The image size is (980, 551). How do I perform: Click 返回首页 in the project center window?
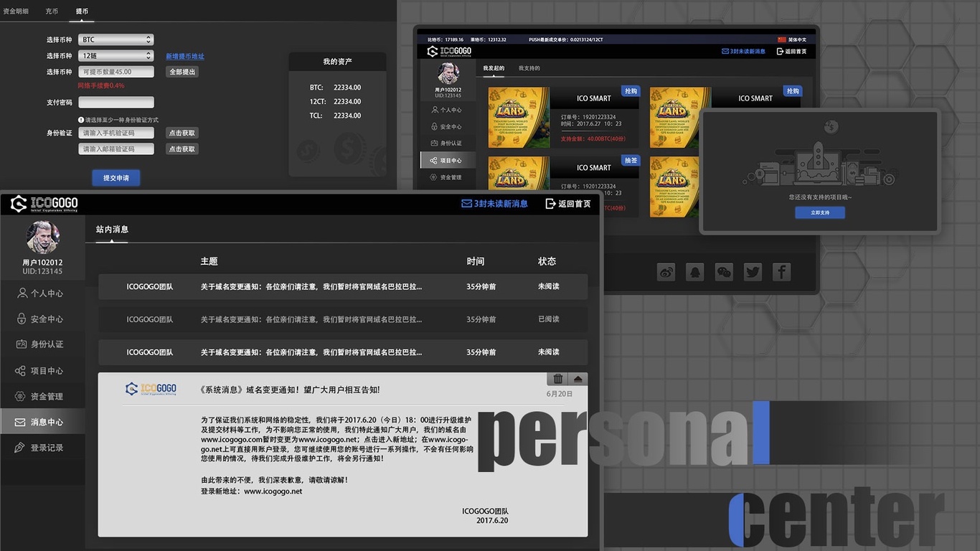(x=791, y=52)
